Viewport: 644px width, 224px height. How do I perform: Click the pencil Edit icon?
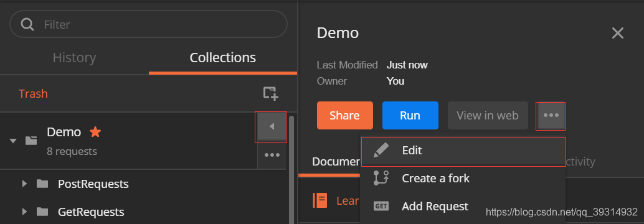coord(381,151)
